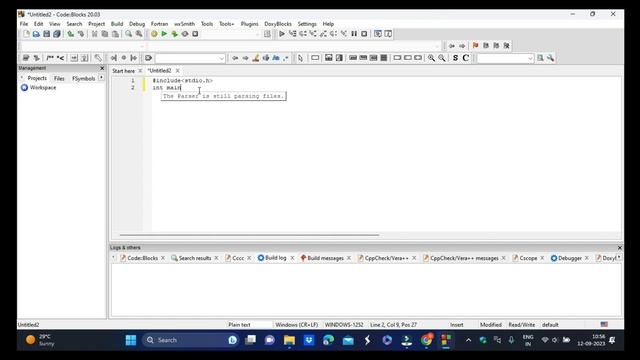Screen dimensions: 640x360
Task: Open the Debugger log tab
Action: point(570,258)
